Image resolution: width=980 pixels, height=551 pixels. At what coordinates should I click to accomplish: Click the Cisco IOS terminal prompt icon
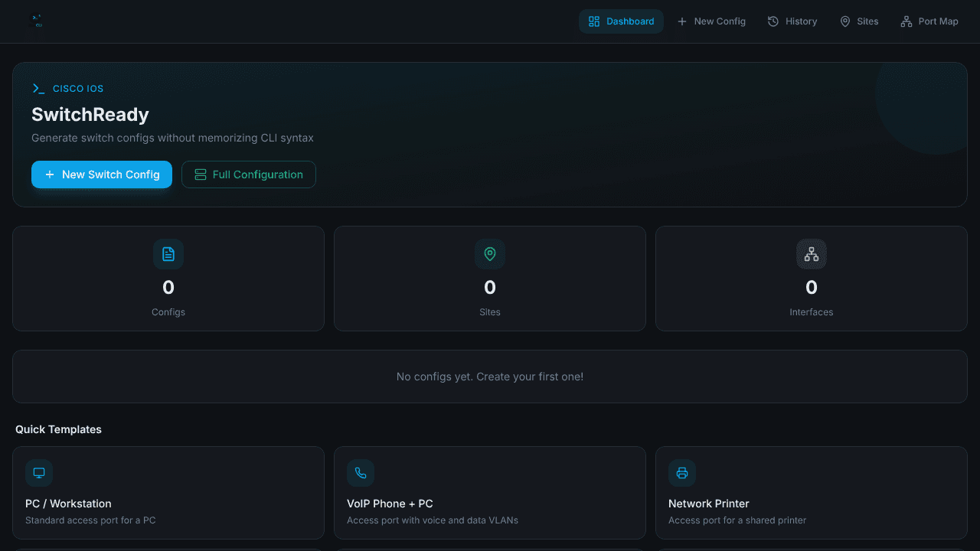(x=38, y=89)
